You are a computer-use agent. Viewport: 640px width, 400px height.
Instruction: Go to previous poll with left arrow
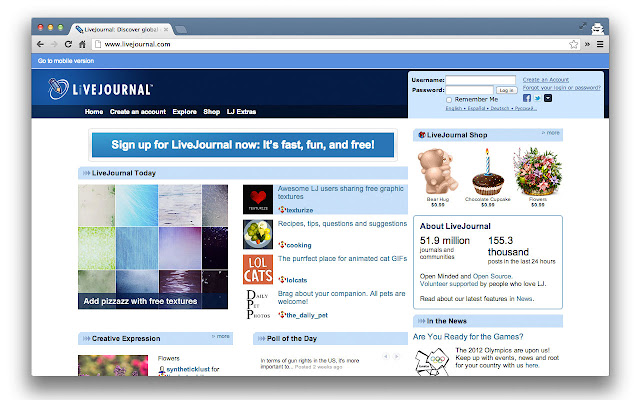click(386, 356)
